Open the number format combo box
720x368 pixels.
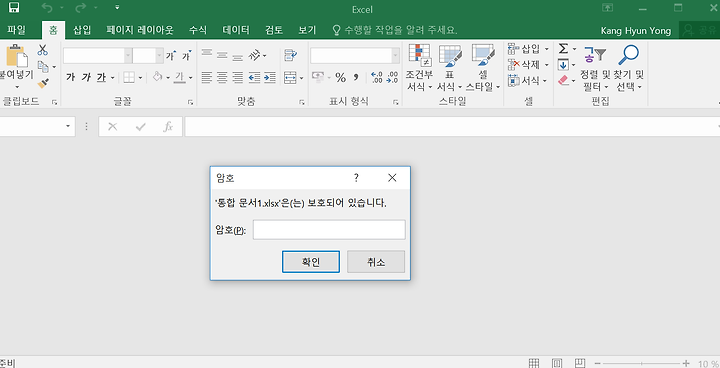coord(354,56)
